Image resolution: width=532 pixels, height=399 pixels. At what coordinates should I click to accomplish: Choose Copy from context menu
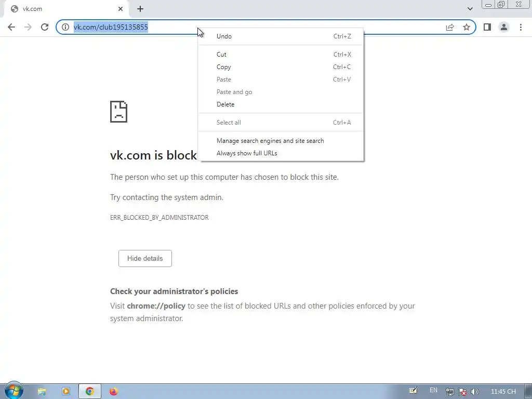(x=281, y=67)
